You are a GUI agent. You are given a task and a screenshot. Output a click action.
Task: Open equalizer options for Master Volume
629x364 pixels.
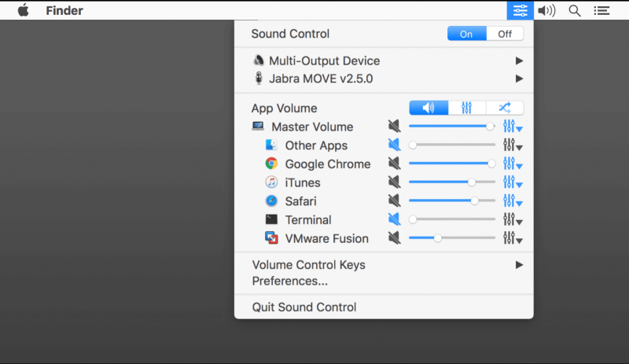pos(512,127)
